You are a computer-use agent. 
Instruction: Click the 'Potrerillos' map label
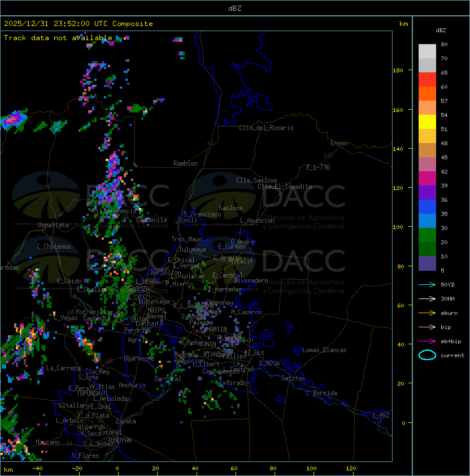[x=94, y=312]
